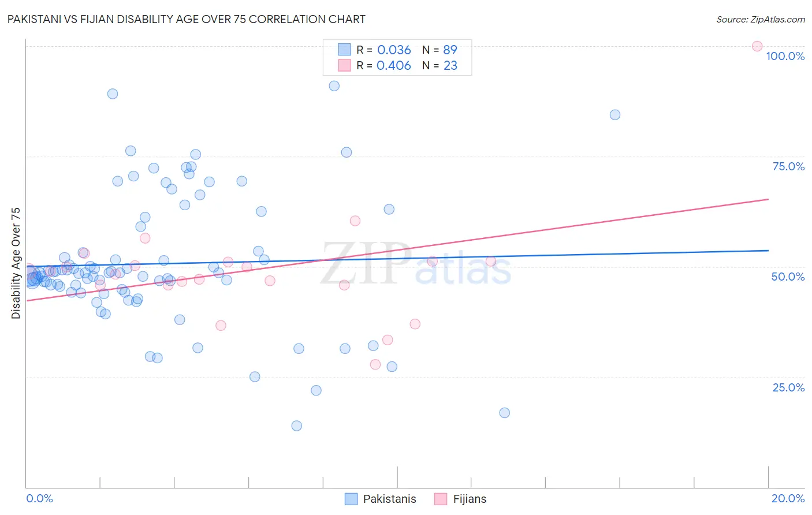Select the Pakistanis legend label

(x=389, y=499)
